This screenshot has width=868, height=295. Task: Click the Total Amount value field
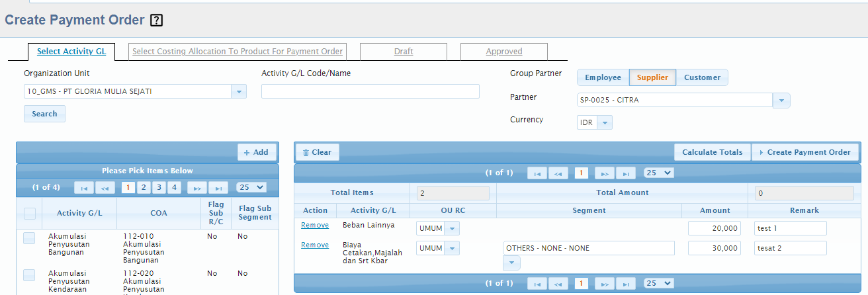pyautogui.click(x=804, y=193)
